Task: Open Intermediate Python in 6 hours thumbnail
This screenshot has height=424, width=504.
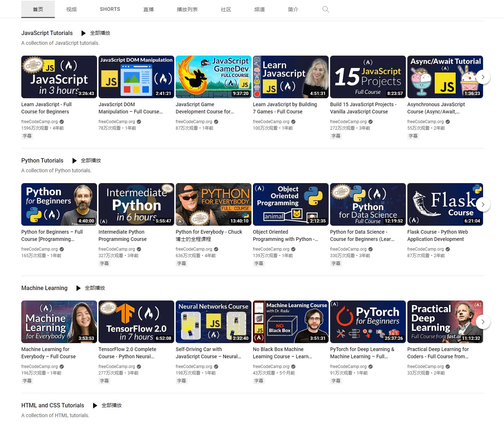Action: 136,204
